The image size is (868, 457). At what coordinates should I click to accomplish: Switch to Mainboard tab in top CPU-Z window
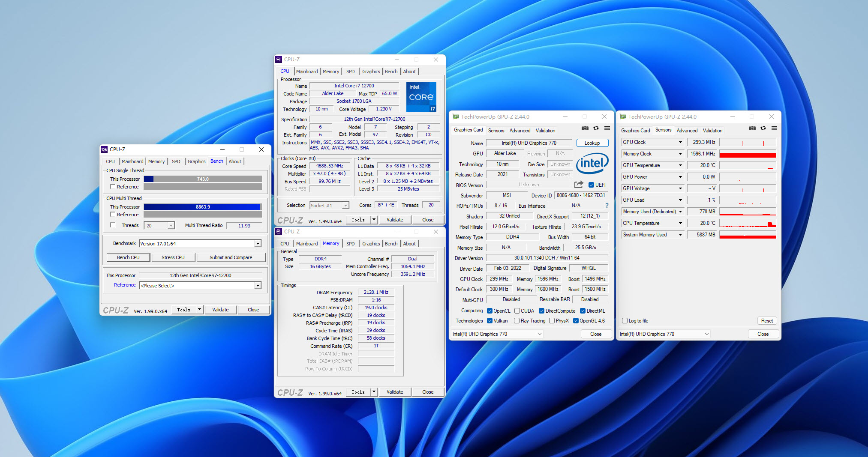[307, 72]
